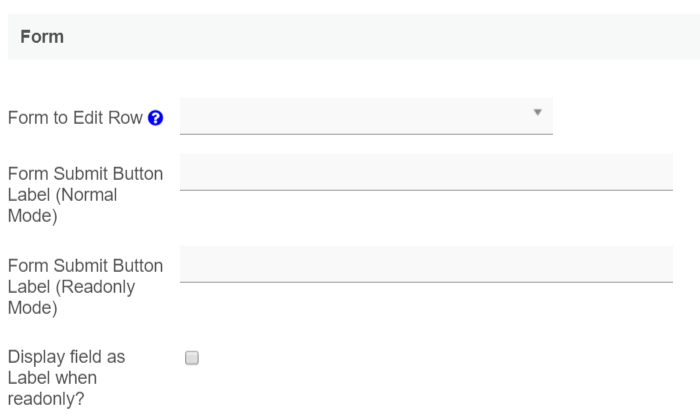Tick the readonly label display checkbox

pyautogui.click(x=193, y=357)
